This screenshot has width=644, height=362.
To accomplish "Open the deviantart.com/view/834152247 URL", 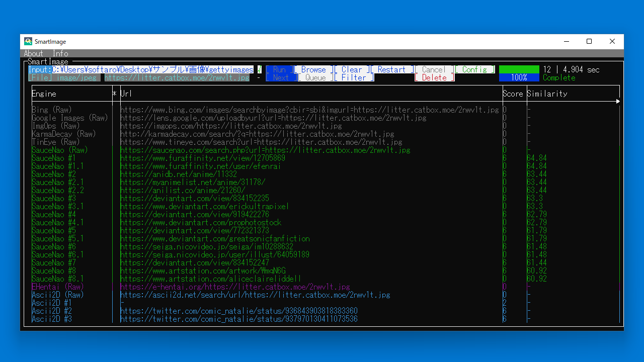I will click(x=195, y=262).
